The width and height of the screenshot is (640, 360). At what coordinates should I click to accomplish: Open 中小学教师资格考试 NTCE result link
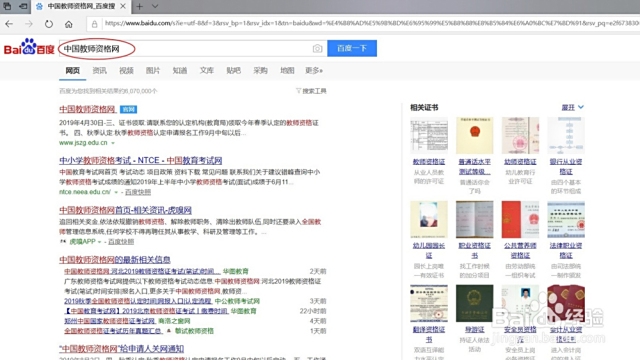140,160
